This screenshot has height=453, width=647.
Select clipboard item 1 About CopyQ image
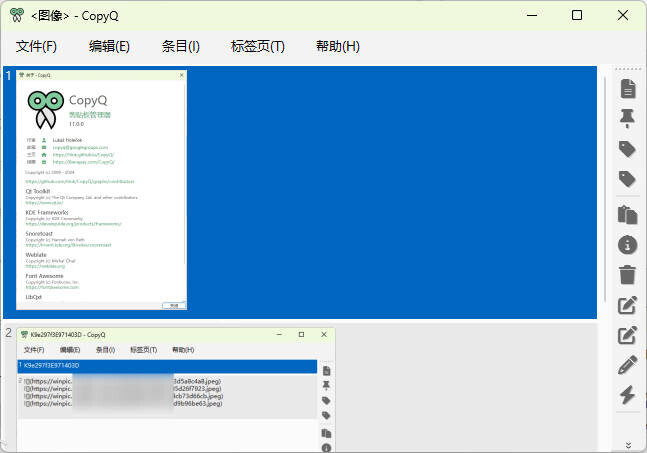300,192
